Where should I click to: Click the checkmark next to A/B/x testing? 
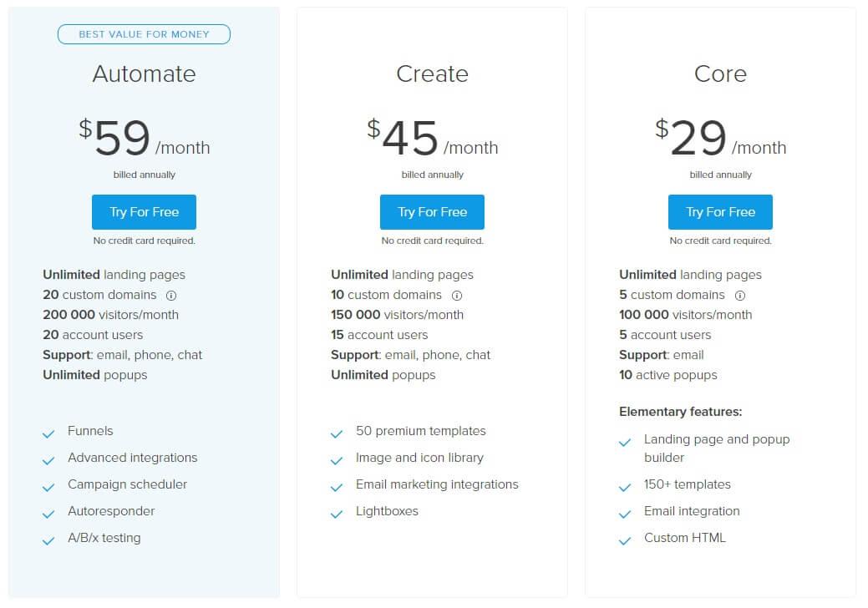pyautogui.click(x=48, y=540)
